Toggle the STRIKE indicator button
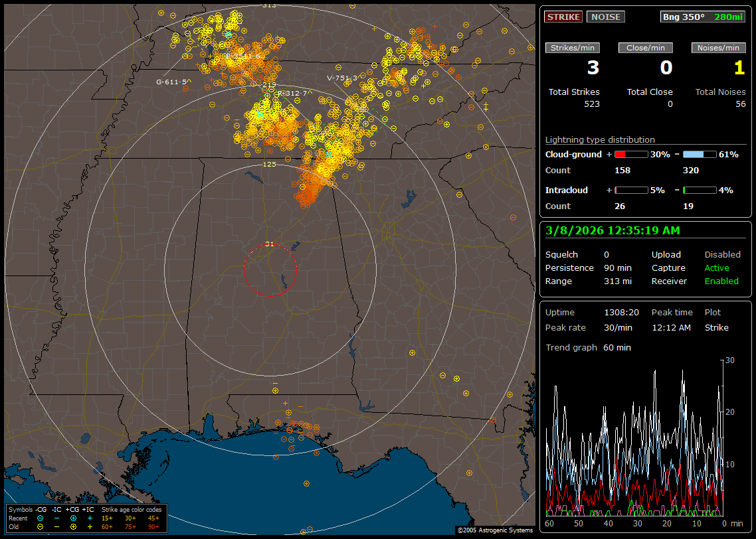This screenshot has width=756, height=539. pos(563,17)
